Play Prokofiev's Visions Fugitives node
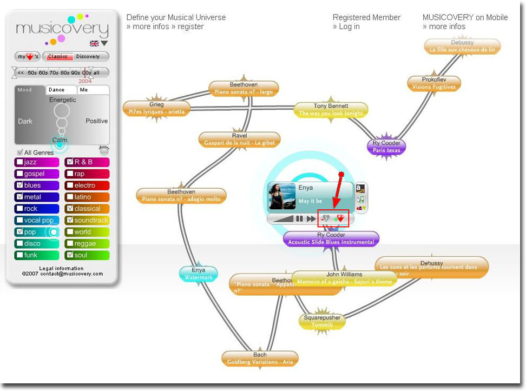The image size is (532, 392). pos(434,83)
